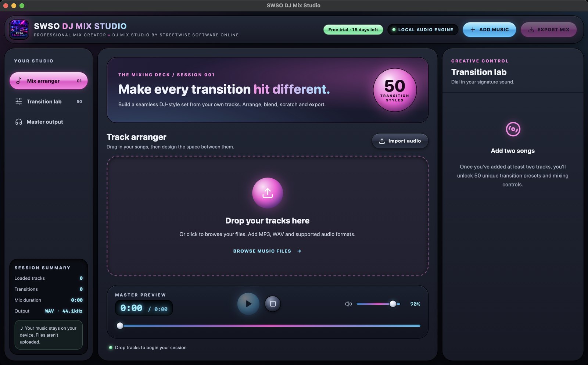The width and height of the screenshot is (588, 365).
Task: Click the Add two songs heading
Action: tap(513, 151)
